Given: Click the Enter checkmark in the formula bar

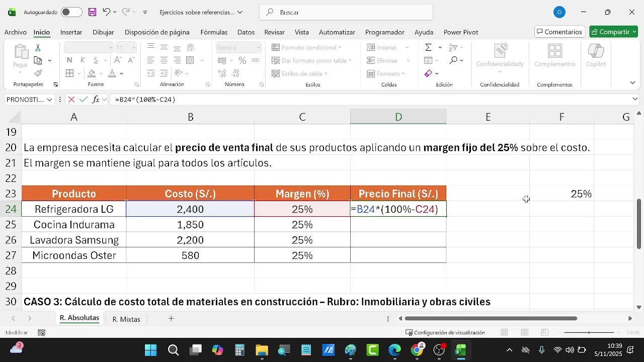Looking at the screenshot, I should coord(84,100).
